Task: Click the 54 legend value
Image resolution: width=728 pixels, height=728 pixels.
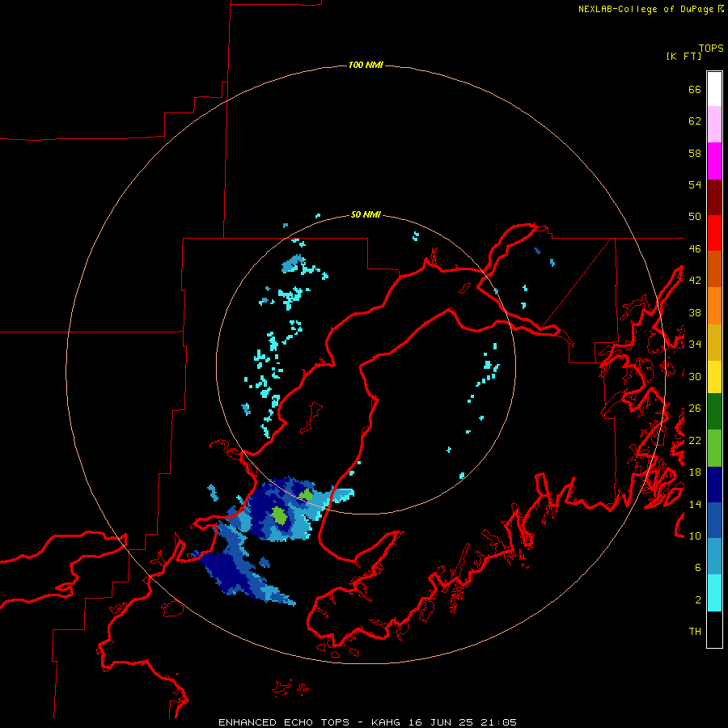Action: 695,184
